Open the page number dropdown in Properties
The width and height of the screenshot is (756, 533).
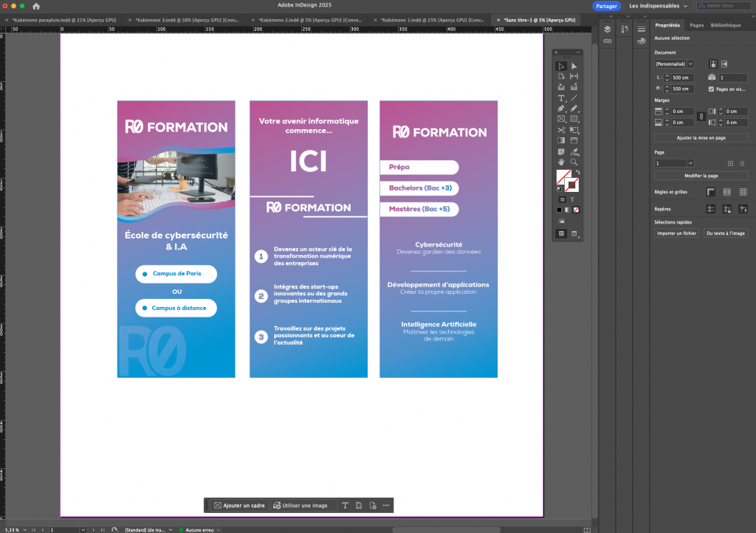click(690, 162)
